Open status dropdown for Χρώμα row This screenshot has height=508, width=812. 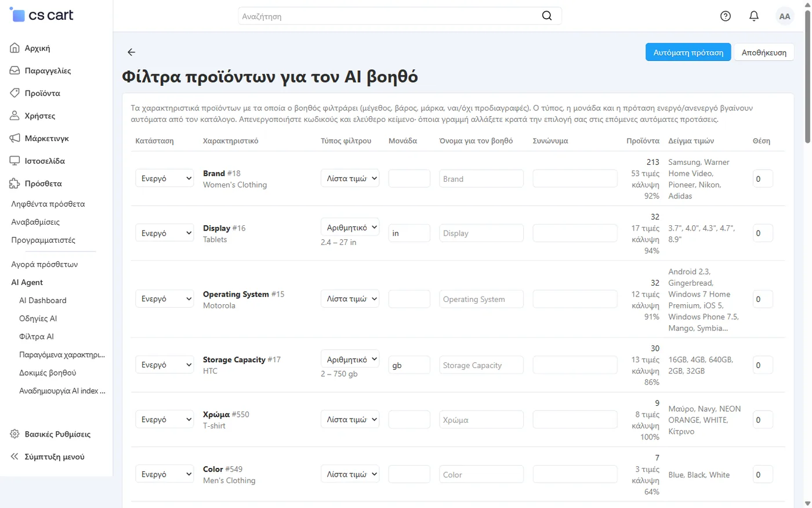165,419
